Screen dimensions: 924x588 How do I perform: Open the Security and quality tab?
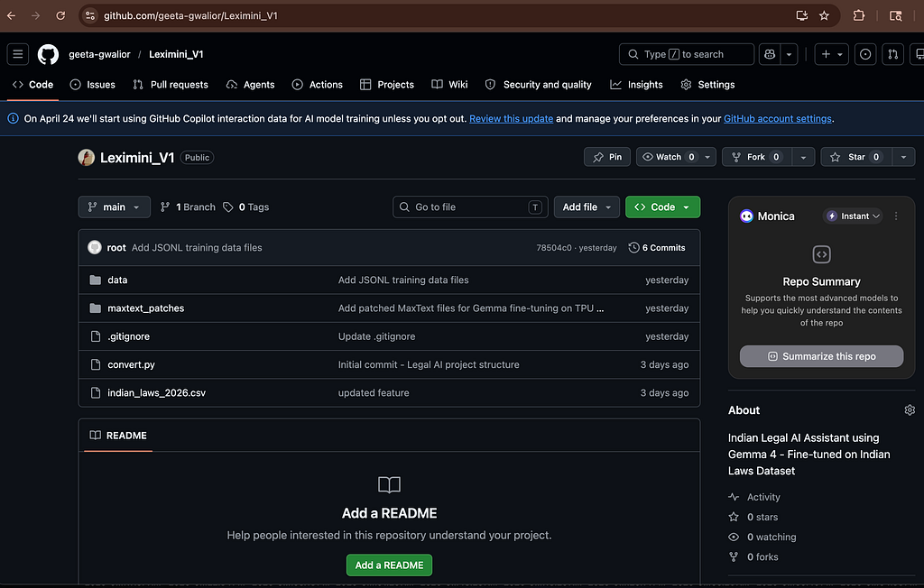pyautogui.click(x=538, y=85)
